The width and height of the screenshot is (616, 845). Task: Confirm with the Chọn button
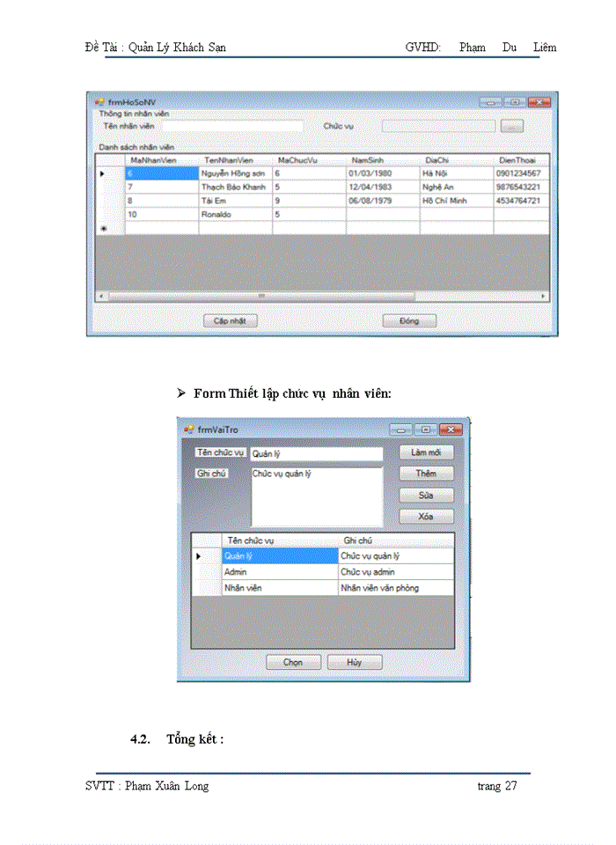(293, 663)
